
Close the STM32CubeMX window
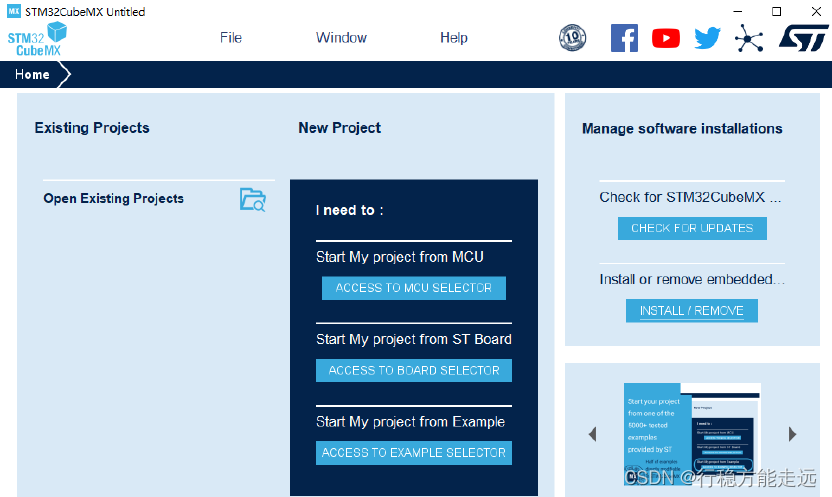[816, 11]
